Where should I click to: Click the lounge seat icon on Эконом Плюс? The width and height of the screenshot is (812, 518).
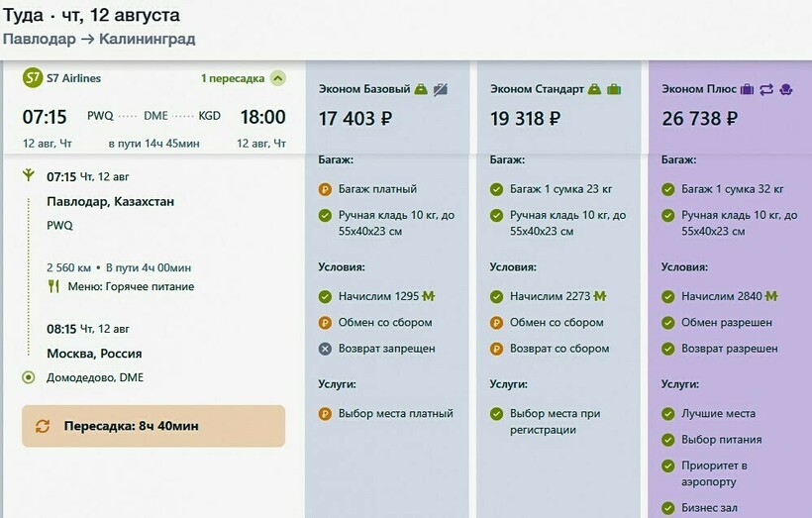786,89
